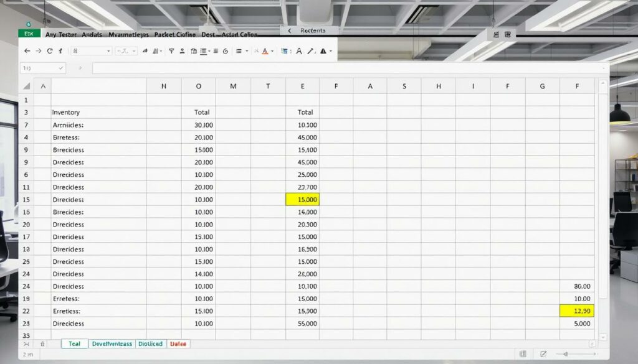
Task: Select column header O
Action: click(x=199, y=86)
